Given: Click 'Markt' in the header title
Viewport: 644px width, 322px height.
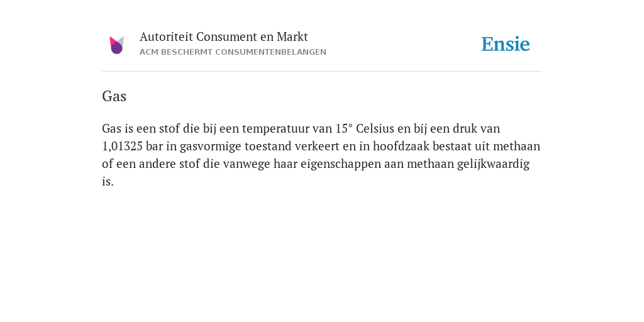Looking at the screenshot, I should click(292, 36).
